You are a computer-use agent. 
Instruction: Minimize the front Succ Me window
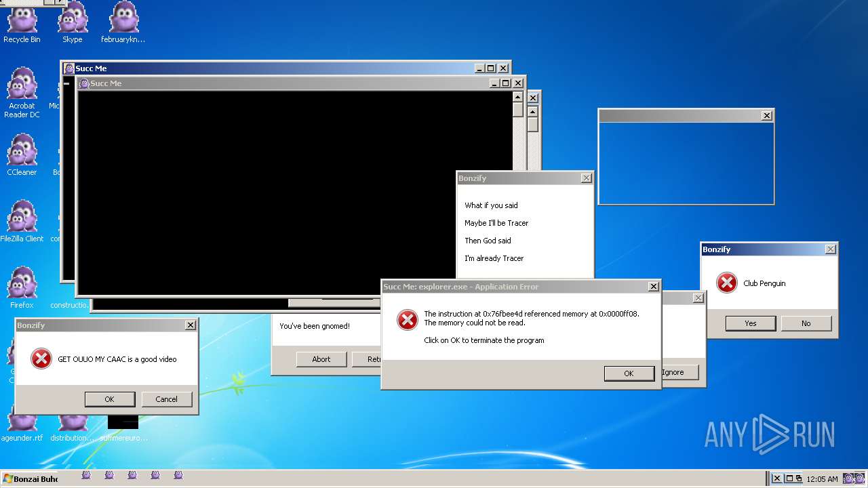pos(494,83)
